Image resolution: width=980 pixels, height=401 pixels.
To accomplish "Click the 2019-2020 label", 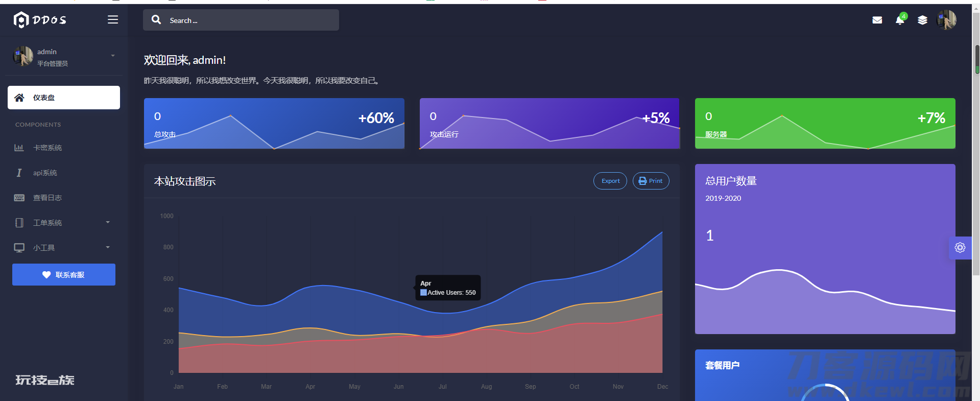I will tap(723, 198).
